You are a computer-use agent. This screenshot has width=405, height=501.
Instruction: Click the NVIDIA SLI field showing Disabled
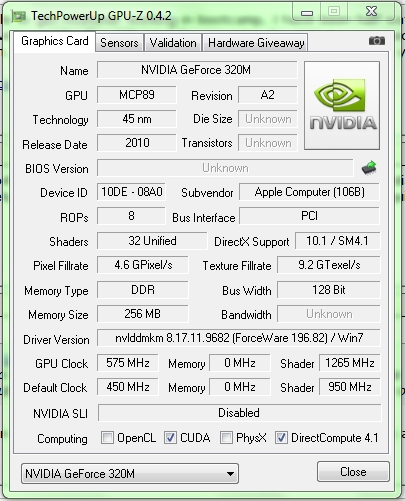[239, 413]
